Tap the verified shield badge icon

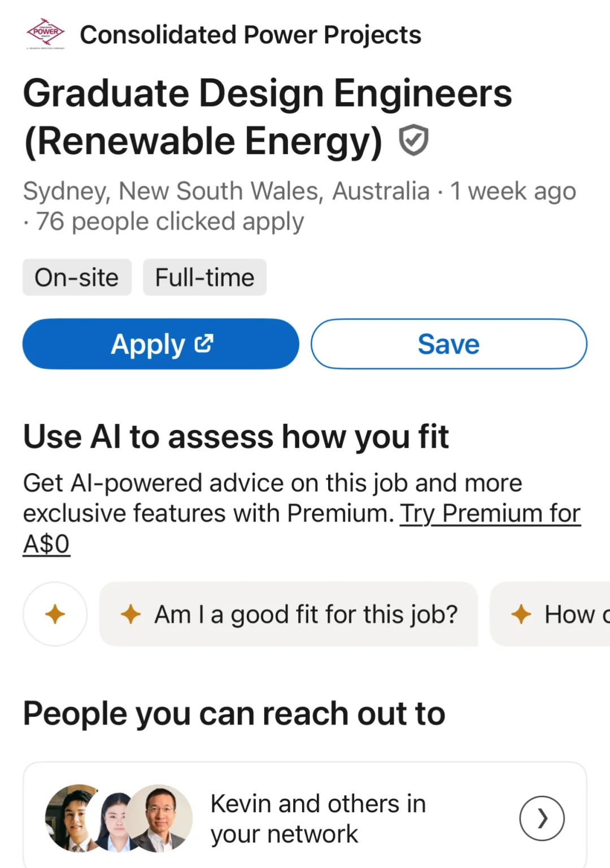[413, 140]
